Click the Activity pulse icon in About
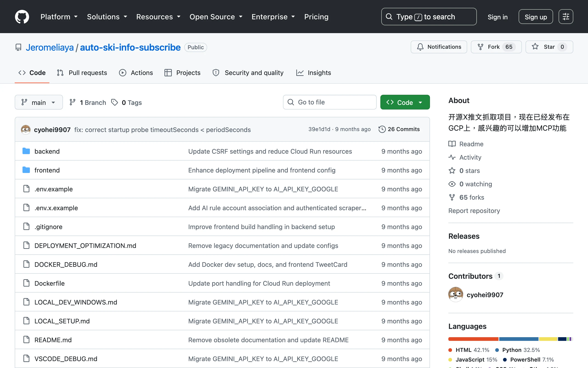588x368 pixels. click(x=452, y=157)
